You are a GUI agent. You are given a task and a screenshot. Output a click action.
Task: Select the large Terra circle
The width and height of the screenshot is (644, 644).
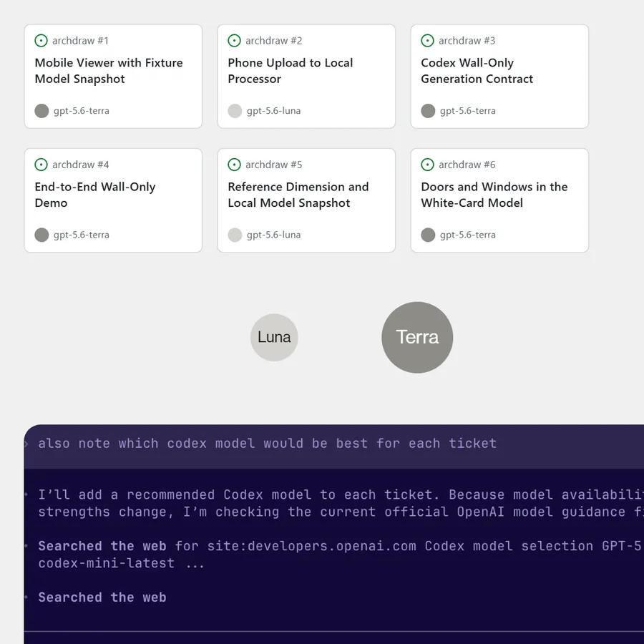[x=417, y=337]
